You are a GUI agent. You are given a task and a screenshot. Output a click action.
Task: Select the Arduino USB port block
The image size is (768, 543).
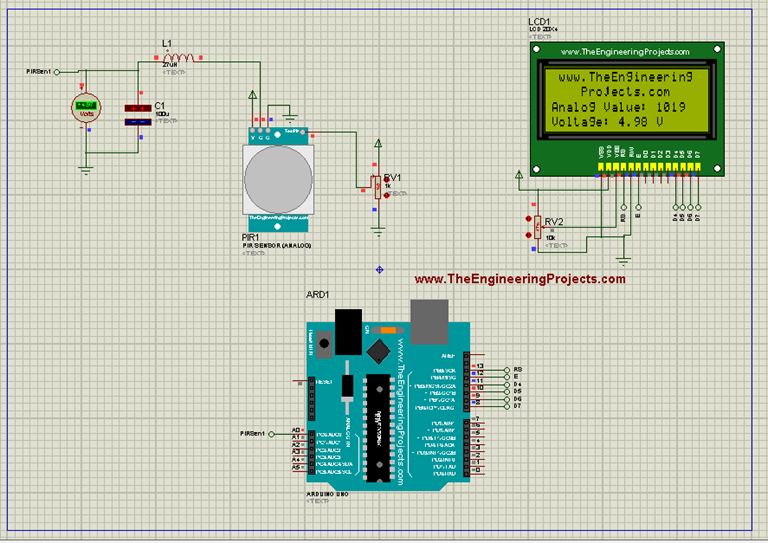click(x=430, y=322)
